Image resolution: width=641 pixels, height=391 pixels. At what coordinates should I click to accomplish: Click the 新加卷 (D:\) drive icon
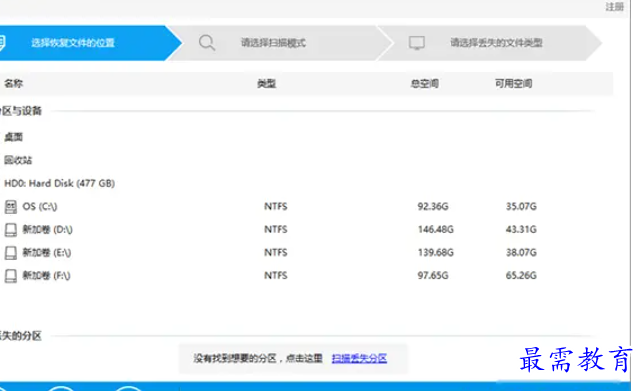pyautogui.click(x=11, y=230)
